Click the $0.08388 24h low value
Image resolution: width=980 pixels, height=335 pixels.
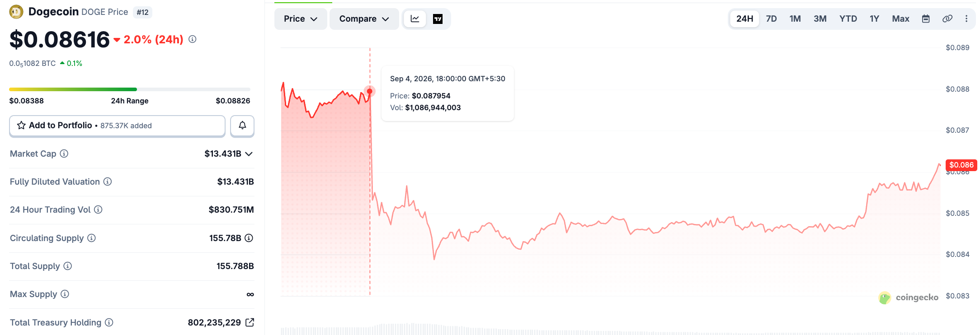[x=27, y=101]
